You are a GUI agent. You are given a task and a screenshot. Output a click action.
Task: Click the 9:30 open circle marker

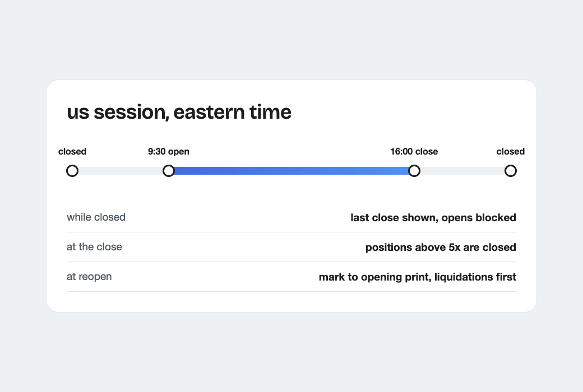(x=169, y=171)
